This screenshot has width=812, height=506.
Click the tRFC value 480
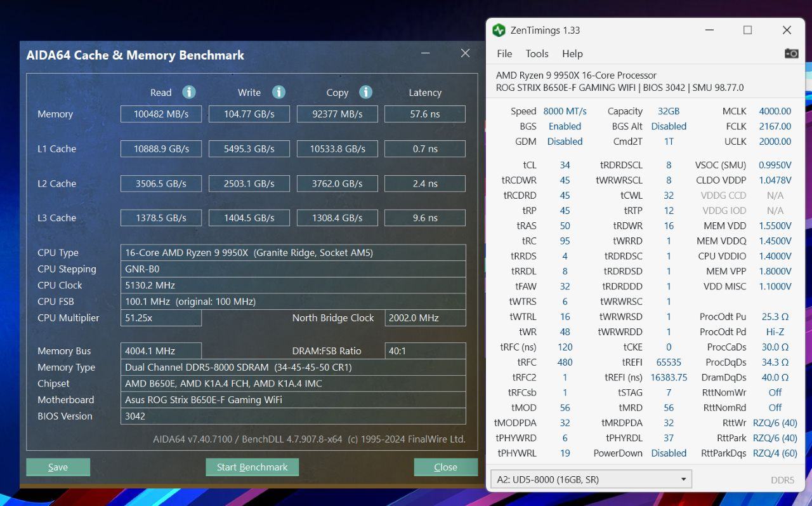pyautogui.click(x=565, y=363)
